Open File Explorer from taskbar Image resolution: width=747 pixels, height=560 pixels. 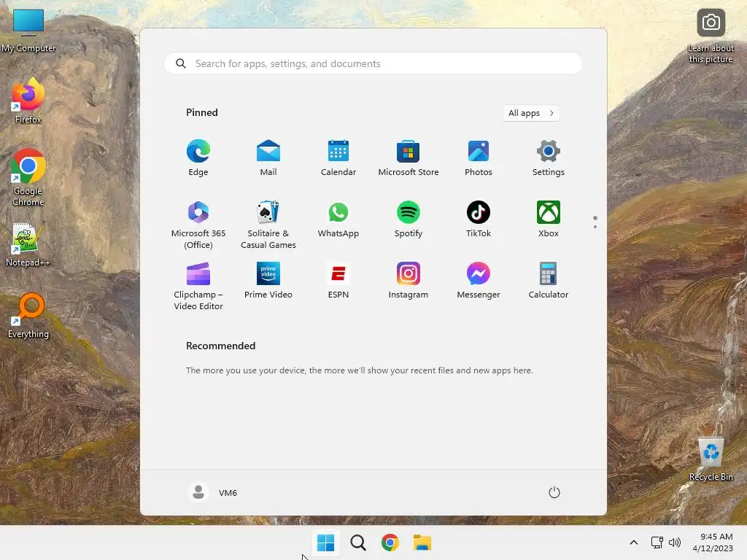coord(422,542)
